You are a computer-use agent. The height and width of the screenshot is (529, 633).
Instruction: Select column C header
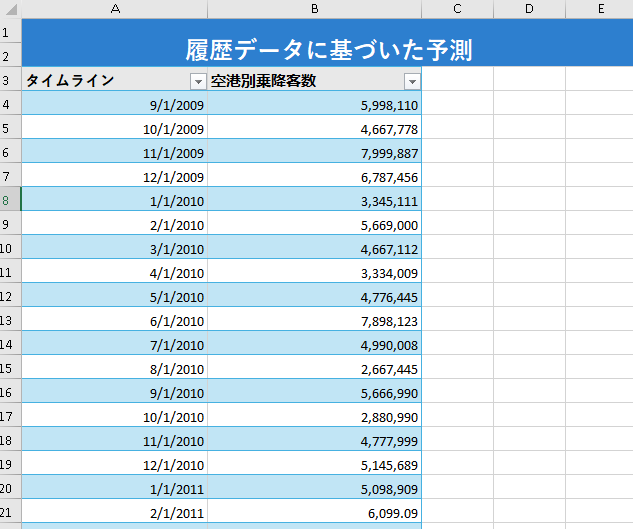point(457,9)
